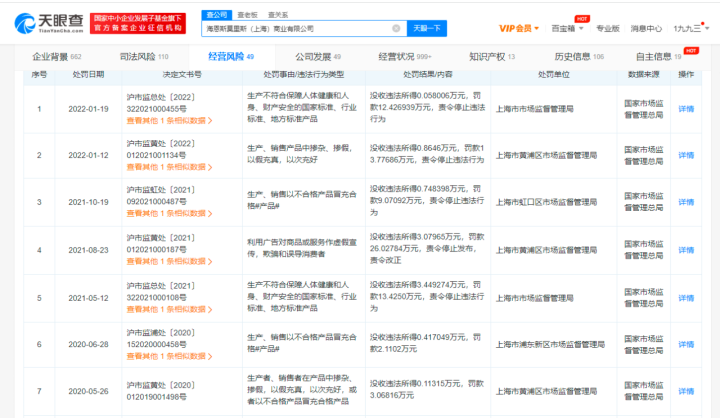The image size is (720, 418).
Task: Click document number 沪市监黄处〔2020〕012019001498号
Action: point(161,391)
